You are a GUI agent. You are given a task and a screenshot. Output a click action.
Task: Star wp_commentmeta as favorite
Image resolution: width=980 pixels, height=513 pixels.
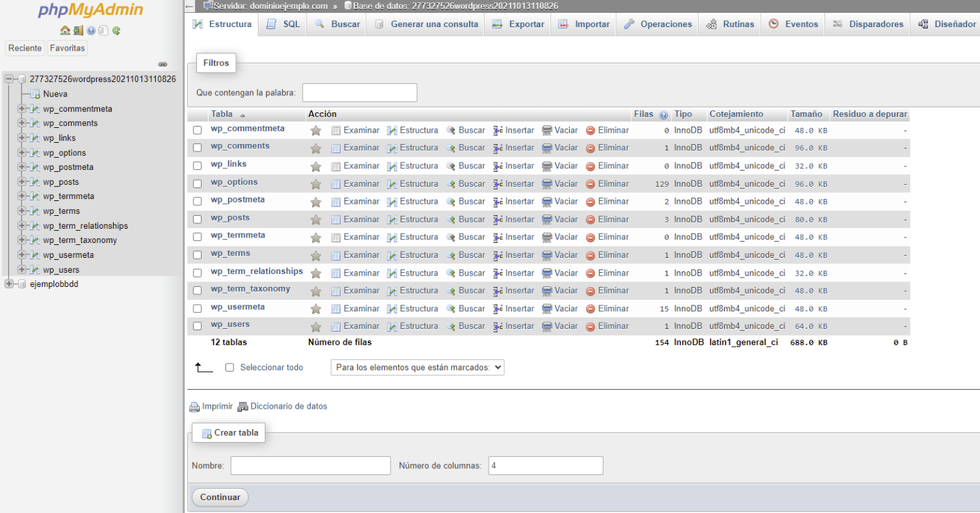pos(315,131)
